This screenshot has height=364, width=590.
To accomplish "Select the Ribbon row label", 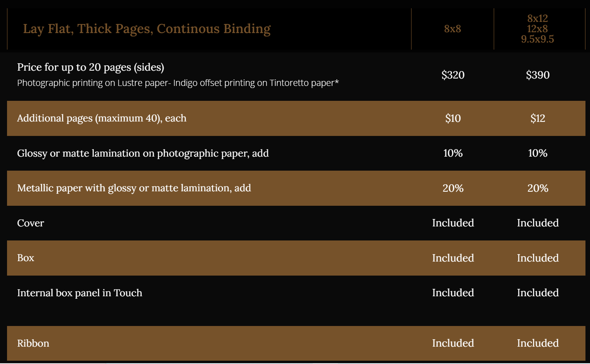I will pyautogui.click(x=33, y=343).
